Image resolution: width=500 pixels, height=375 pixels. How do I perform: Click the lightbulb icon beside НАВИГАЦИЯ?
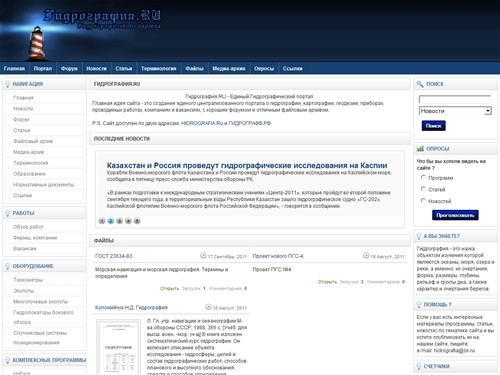point(8,84)
